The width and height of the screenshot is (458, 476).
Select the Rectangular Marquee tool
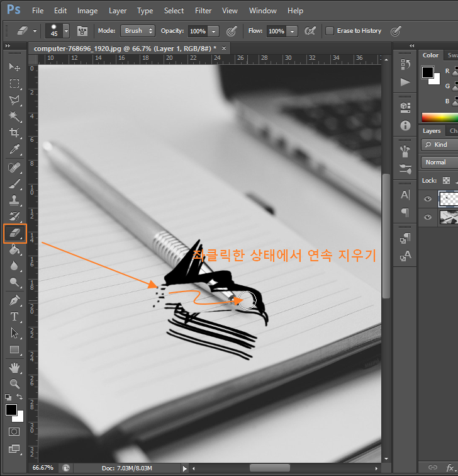coord(14,84)
